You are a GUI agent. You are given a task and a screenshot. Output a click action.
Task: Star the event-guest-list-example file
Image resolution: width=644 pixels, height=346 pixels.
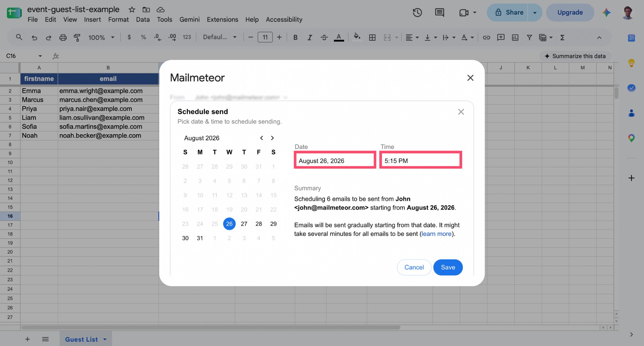132,10
